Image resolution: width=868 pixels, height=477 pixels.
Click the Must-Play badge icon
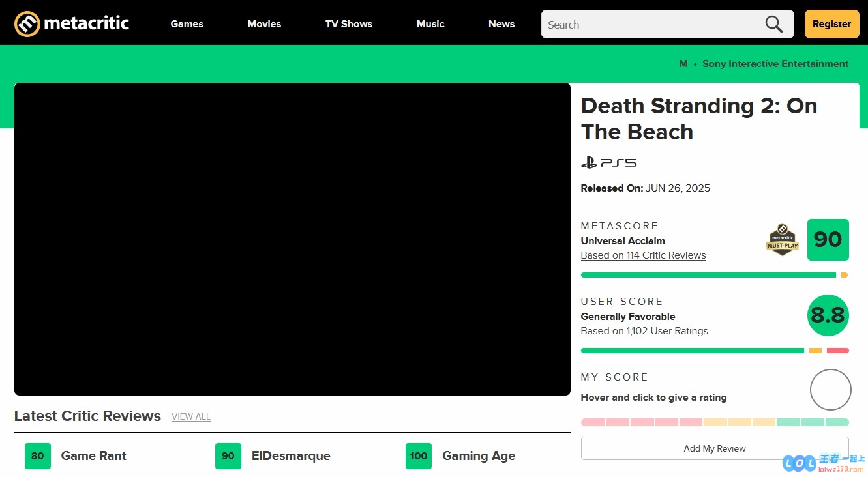point(783,240)
